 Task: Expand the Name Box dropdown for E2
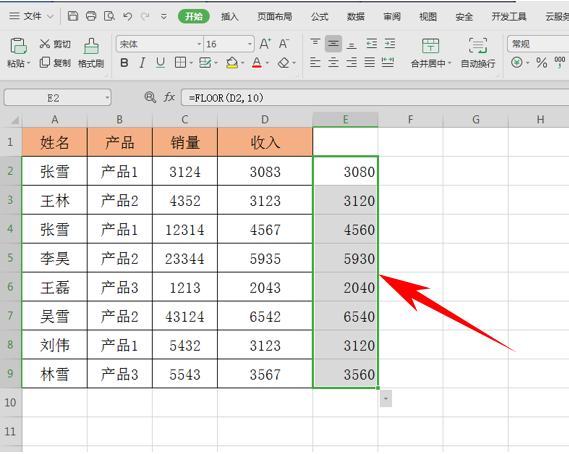[x=107, y=98]
